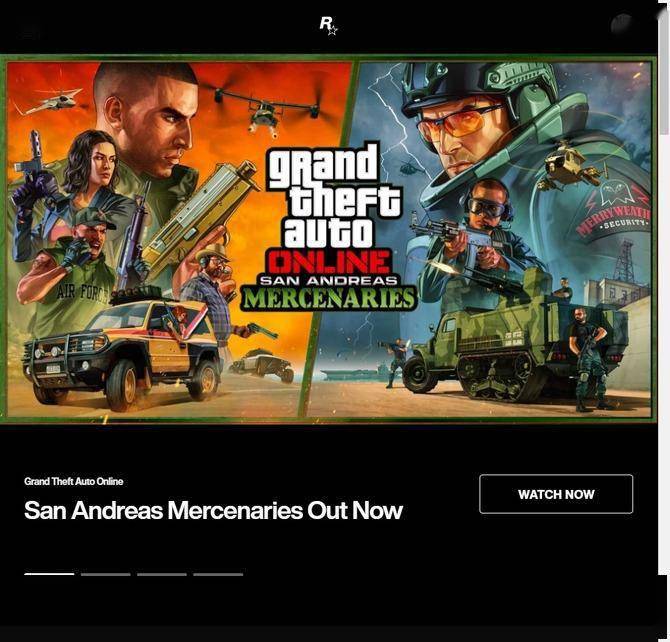
Task: Click the Rockstar Games logo in header
Action: (x=329, y=25)
